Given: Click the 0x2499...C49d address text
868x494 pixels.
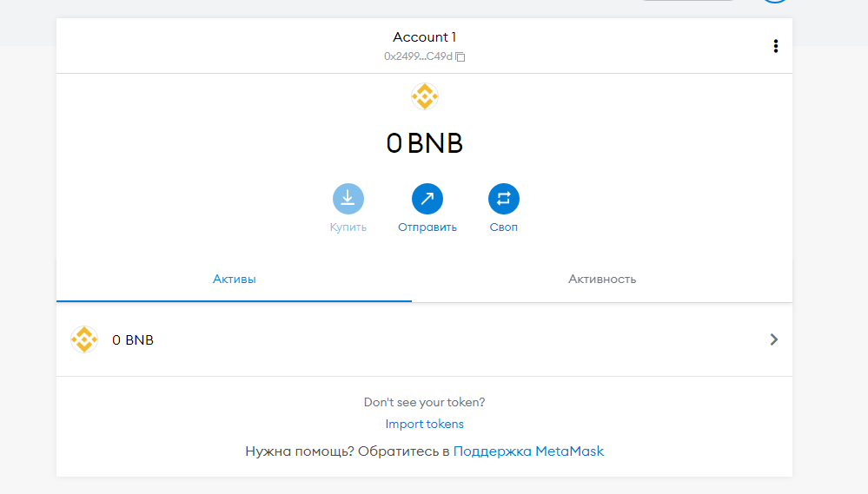Looking at the screenshot, I should (x=418, y=56).
